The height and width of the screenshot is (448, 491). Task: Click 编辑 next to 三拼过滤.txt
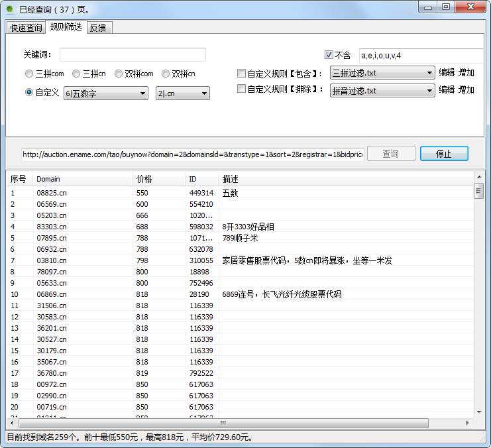tap(447, 73)
